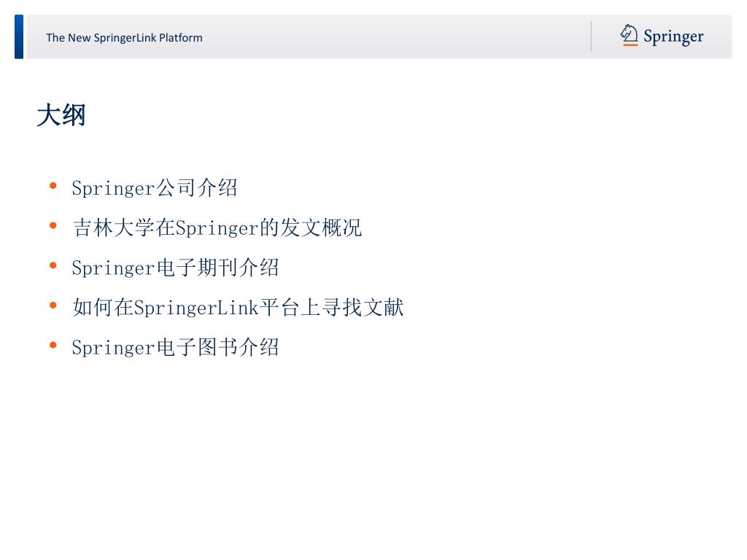Click the slide title '大纲'

pos(61,115)
